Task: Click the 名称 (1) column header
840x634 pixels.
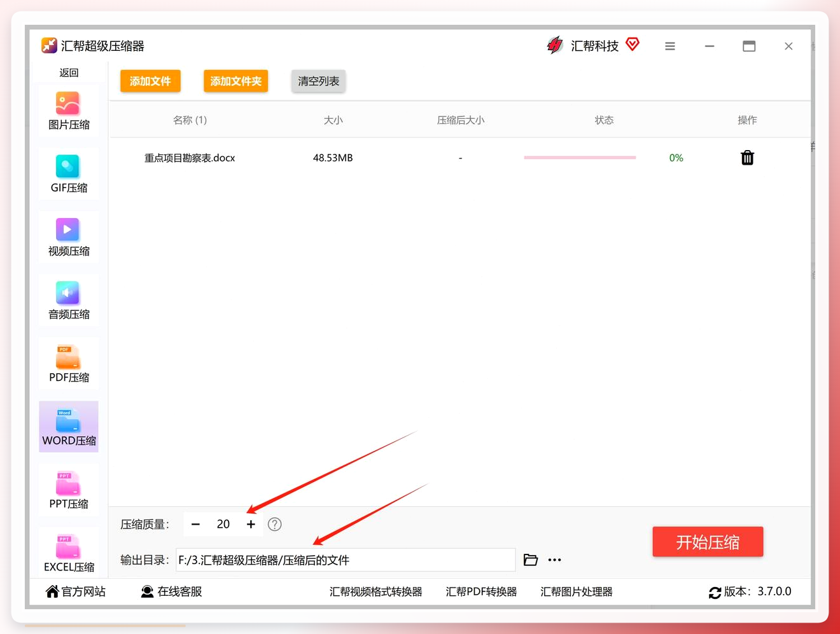Action: (190, 120)
